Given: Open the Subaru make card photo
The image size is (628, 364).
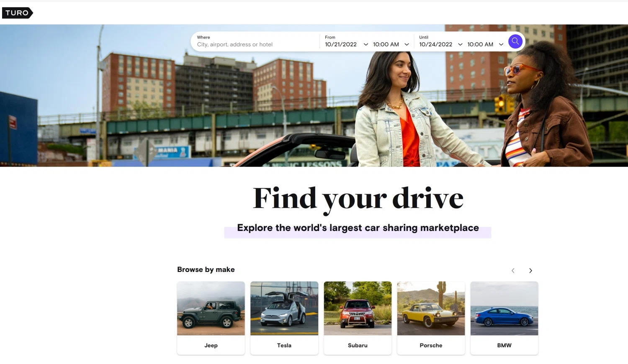Looking at the screenshot, I should (x=358, y=308).
